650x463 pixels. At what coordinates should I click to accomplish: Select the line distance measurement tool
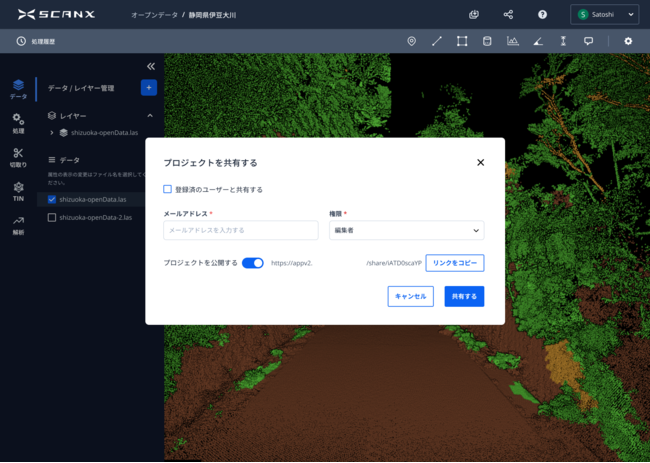point(437,41)
